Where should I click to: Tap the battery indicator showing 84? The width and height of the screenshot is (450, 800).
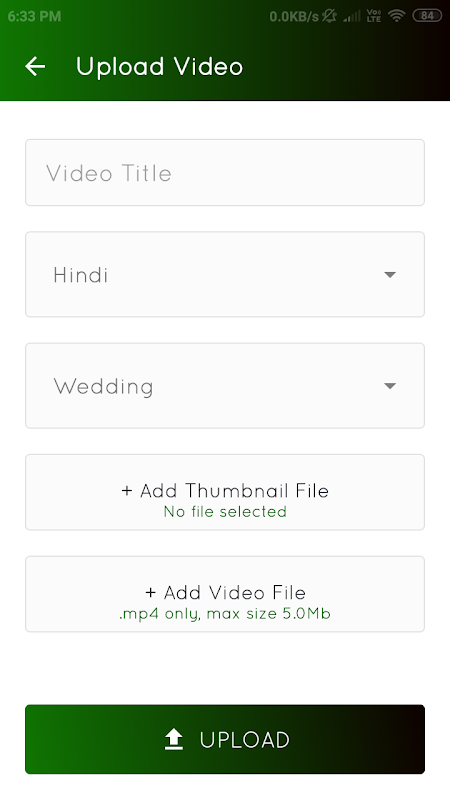427,16
